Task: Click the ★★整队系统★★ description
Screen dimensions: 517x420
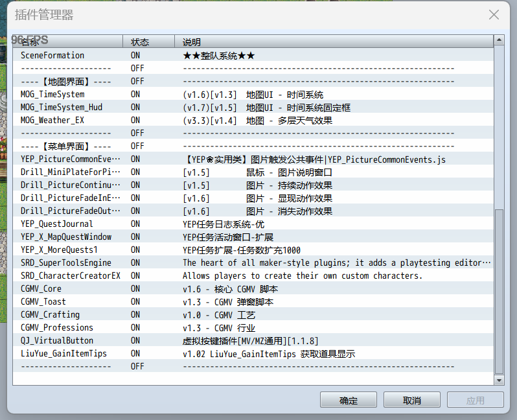Action: click(219, 56)
